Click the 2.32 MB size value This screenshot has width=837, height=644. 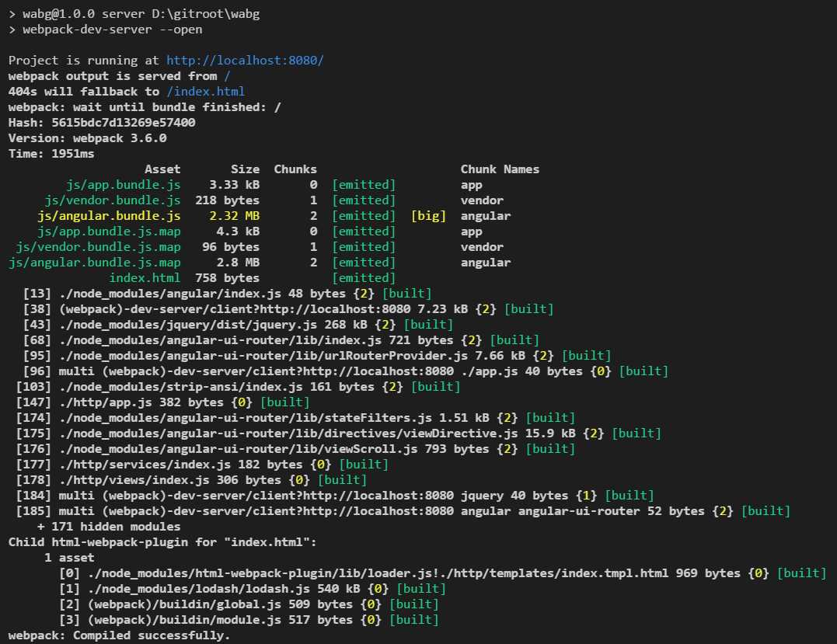235,215
